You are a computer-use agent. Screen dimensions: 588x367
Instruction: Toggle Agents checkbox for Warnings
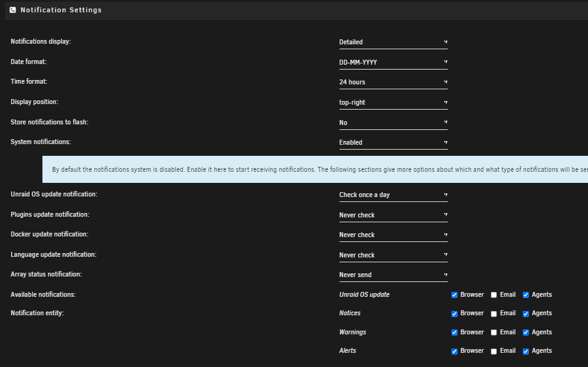(x=526, y=333)
